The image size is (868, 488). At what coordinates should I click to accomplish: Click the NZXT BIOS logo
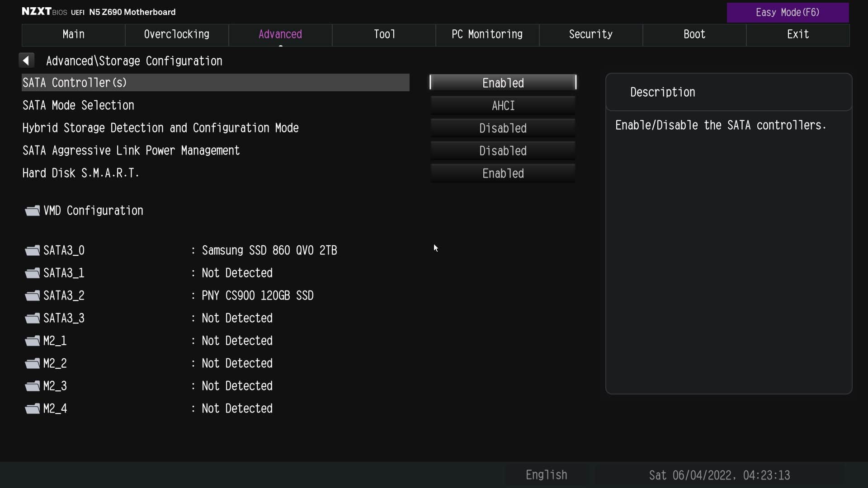(x=44, y=11)
